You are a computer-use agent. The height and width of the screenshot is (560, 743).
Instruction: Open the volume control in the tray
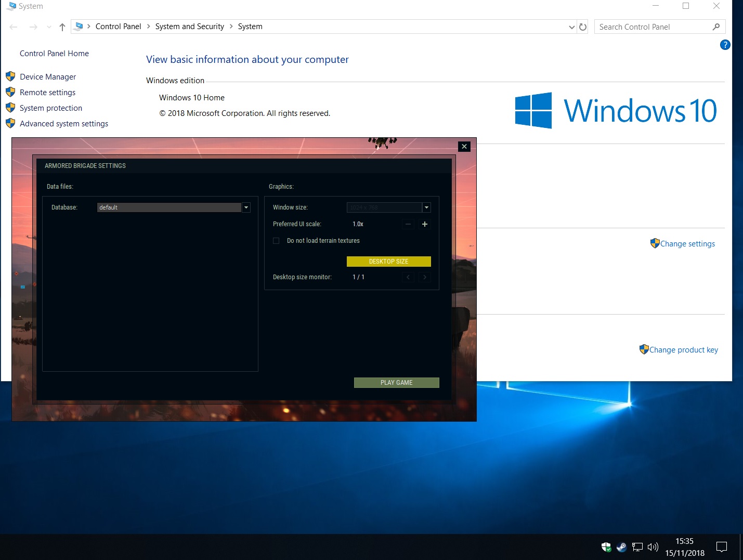653,547
